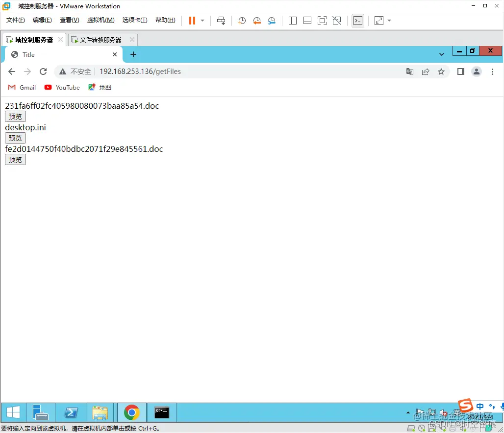The width and height of the screenshot is (504, 433).
Task: Revert the virtual machine to a snapshot
Action: tap(257, 21)
